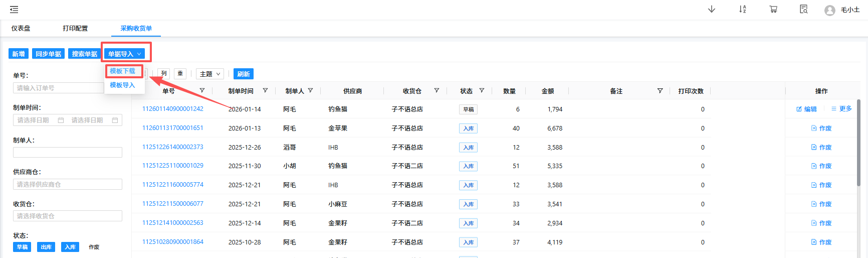Open order link 112601131700001651
This screenshot has width=868, height=258.
click(x=173, y=128)
